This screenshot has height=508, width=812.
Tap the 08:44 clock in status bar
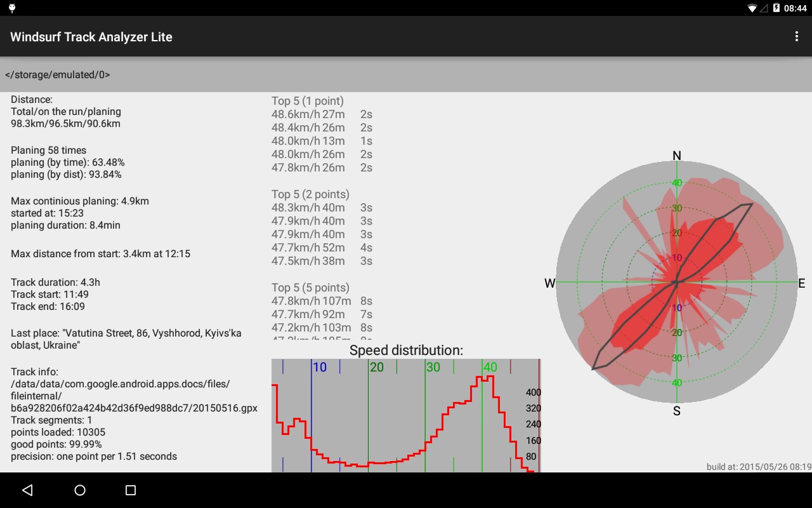point(796,8)
